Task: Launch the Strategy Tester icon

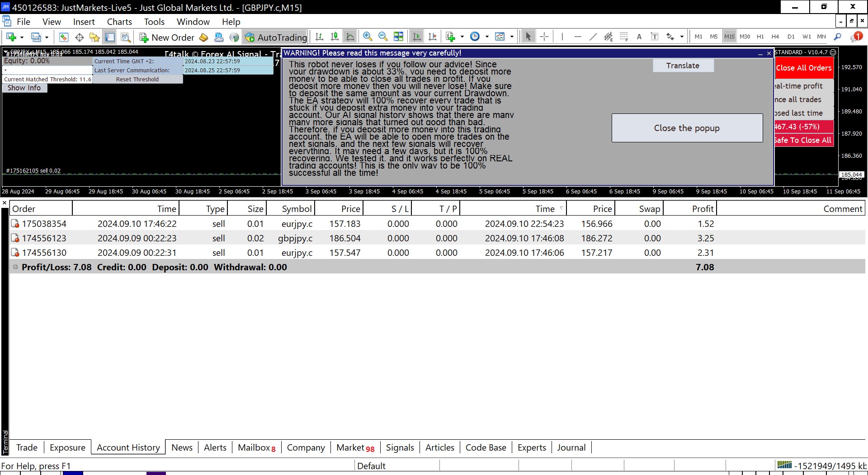Action: click(126, 37)
